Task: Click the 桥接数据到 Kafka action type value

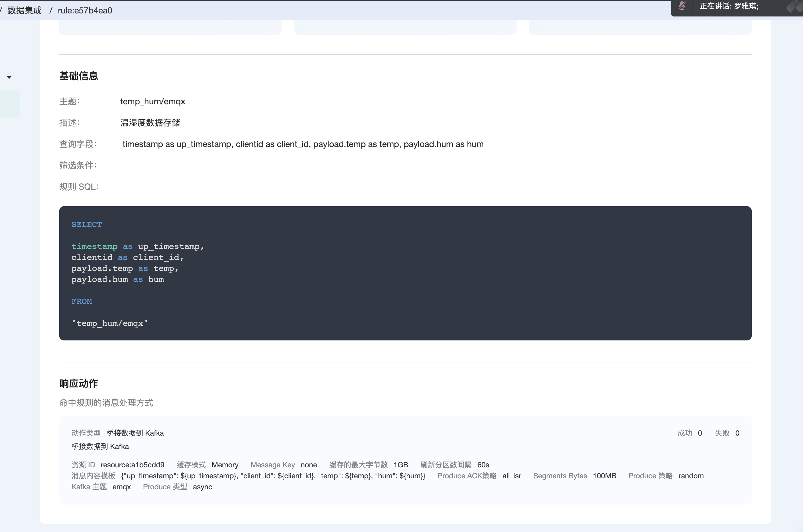Action: (x=135, y=433)
